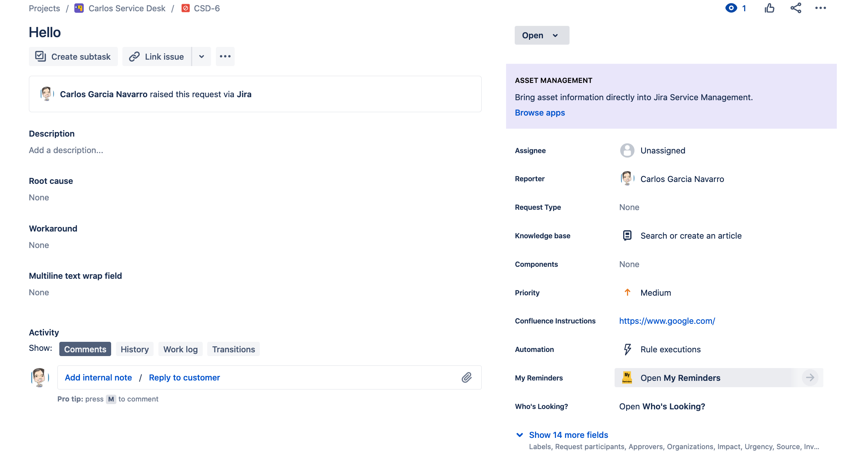Viewport: 868px width, 460px height.
Task: Click the CSD-6 issue type icon in breadcrumb
Action: click(x=185, y=8)
